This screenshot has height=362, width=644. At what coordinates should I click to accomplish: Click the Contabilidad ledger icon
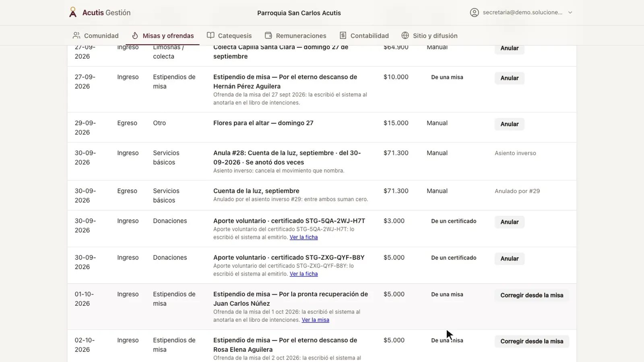coord(343,35)
